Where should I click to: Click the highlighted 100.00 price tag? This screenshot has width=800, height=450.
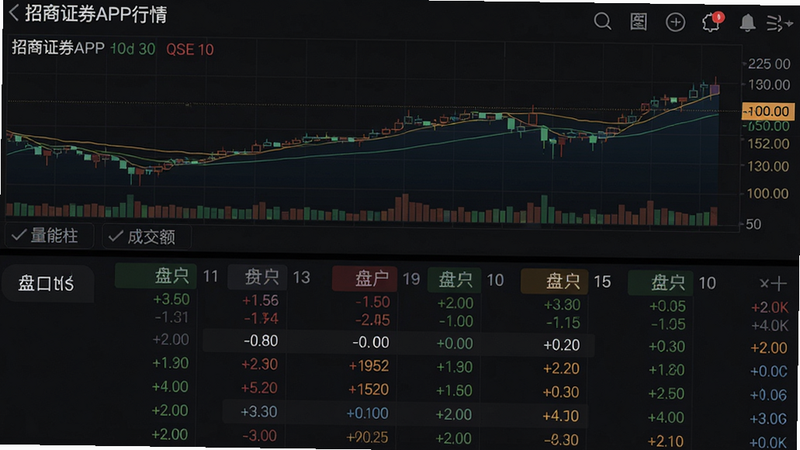click(x=767, y=111)
